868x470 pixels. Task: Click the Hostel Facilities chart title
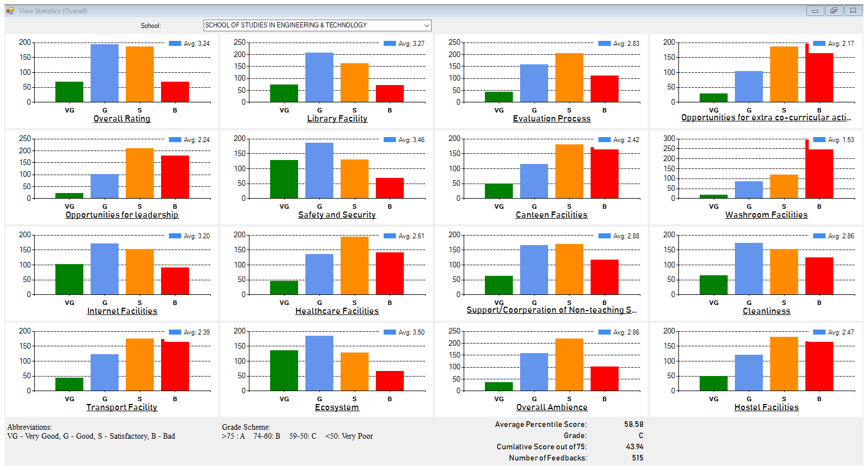766,407
